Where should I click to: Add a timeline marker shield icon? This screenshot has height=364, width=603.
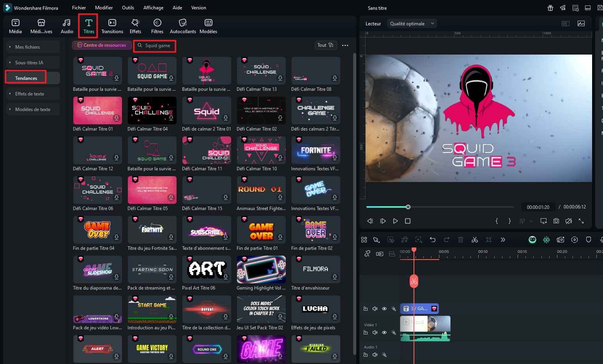coord(589,240)
